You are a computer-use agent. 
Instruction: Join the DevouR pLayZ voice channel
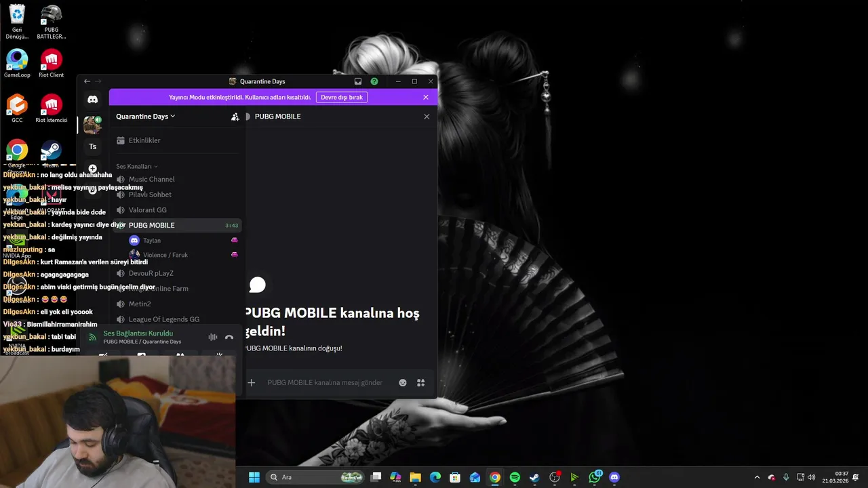pos(175,273)
